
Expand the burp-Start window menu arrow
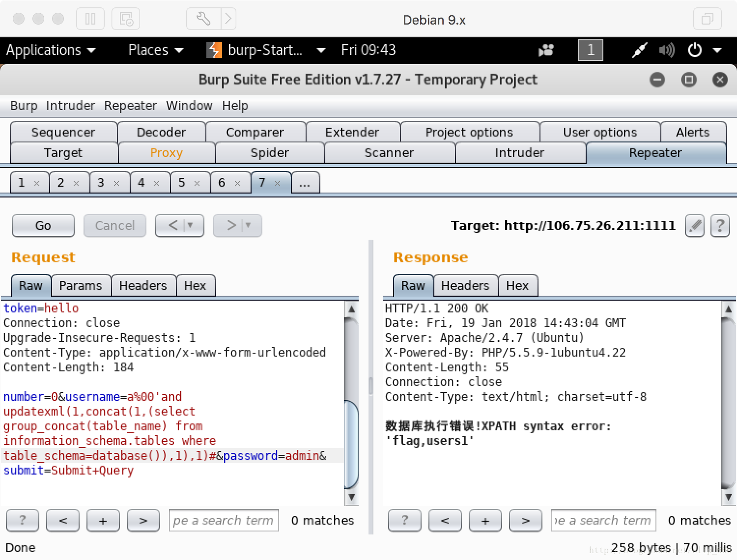(321, 50)
